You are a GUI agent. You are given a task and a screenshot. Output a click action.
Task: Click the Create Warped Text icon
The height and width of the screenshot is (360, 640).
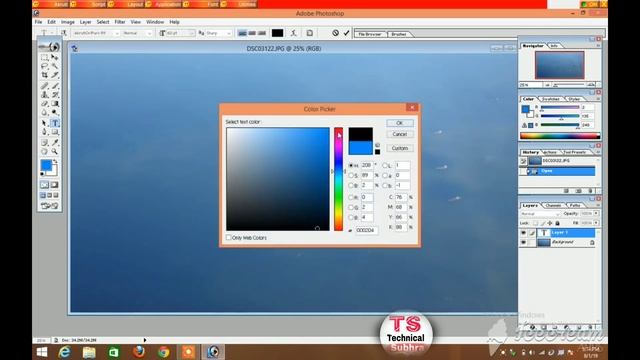[293, 33]
